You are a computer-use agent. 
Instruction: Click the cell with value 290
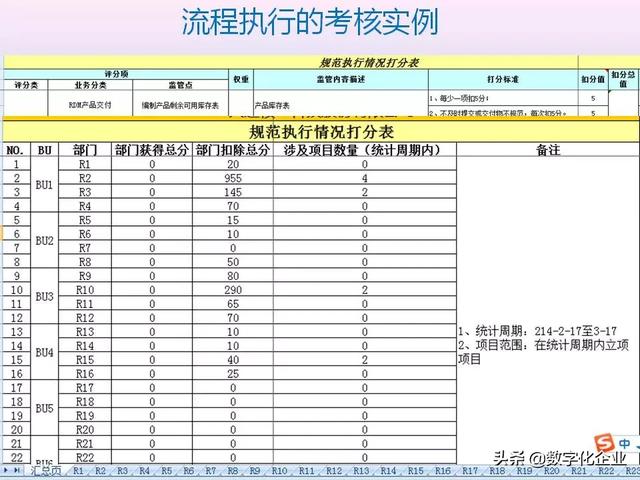click(x=233, y=290)
